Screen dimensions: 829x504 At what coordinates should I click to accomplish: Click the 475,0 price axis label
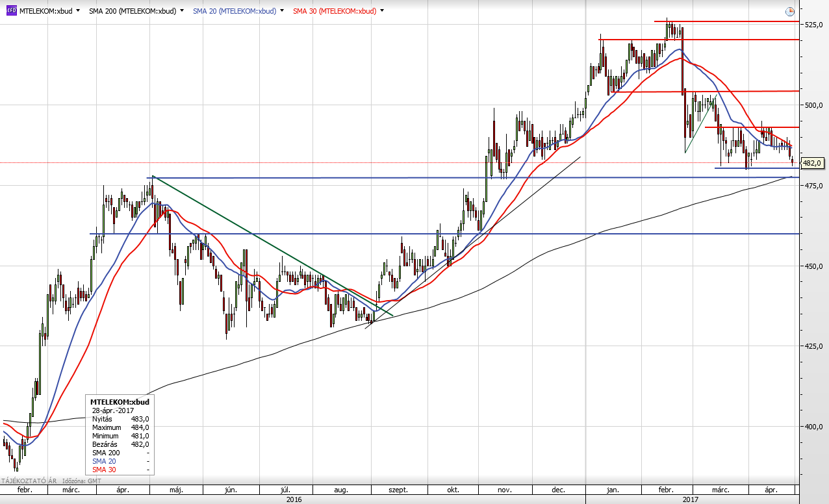click(x=815, y=186)
